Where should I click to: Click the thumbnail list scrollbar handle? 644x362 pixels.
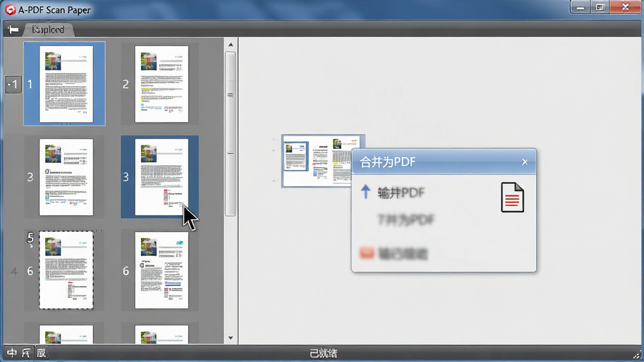(x=230, y=134)
